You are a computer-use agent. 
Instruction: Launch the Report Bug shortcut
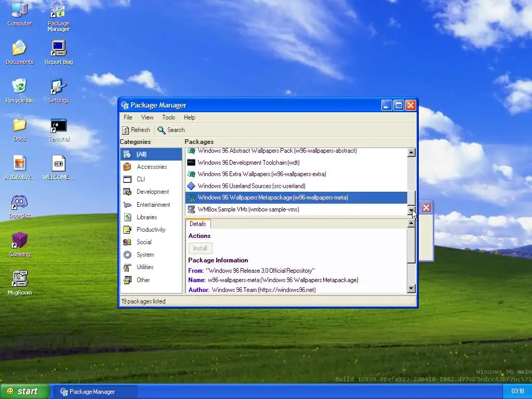[x=58, y=52]
